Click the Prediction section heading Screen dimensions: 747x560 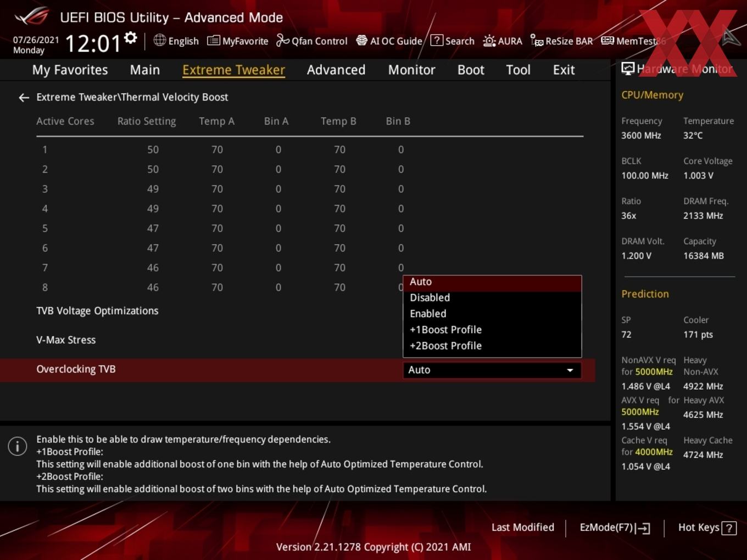click(645, 294)
